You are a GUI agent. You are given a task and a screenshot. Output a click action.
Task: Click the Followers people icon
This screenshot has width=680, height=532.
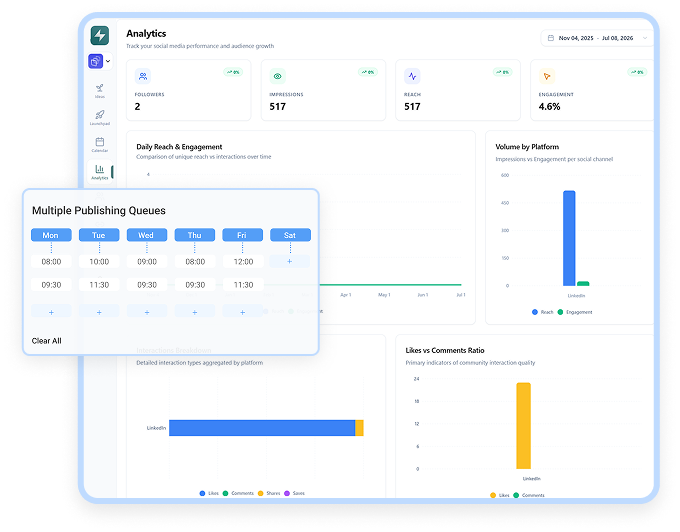(143, 76)
